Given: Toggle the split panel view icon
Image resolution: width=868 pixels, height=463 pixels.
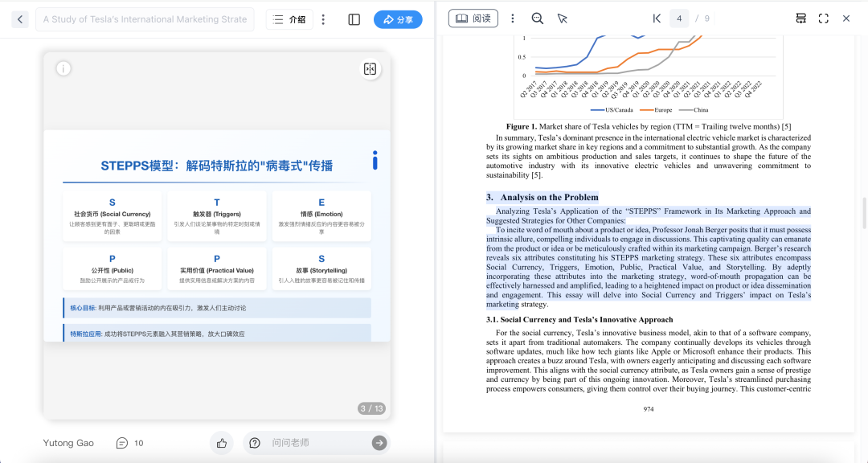Looking at the screenshot, I should point(354,18).
